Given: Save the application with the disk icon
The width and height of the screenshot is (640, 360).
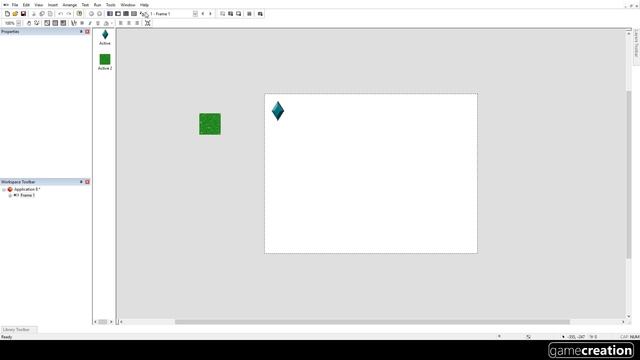Looking at the screenshot, I should (x=23, y=14).
